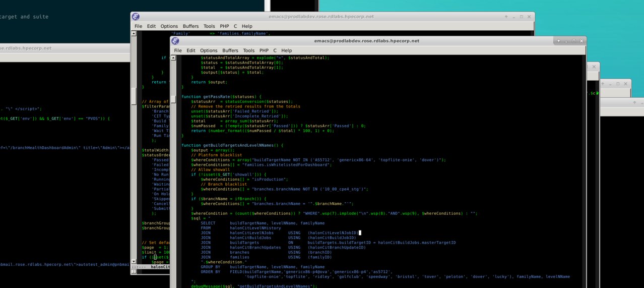Click '$total = array_sum($statusArr);' line
The height and width of the screenshot is (288, 644).
coord(234,121)
